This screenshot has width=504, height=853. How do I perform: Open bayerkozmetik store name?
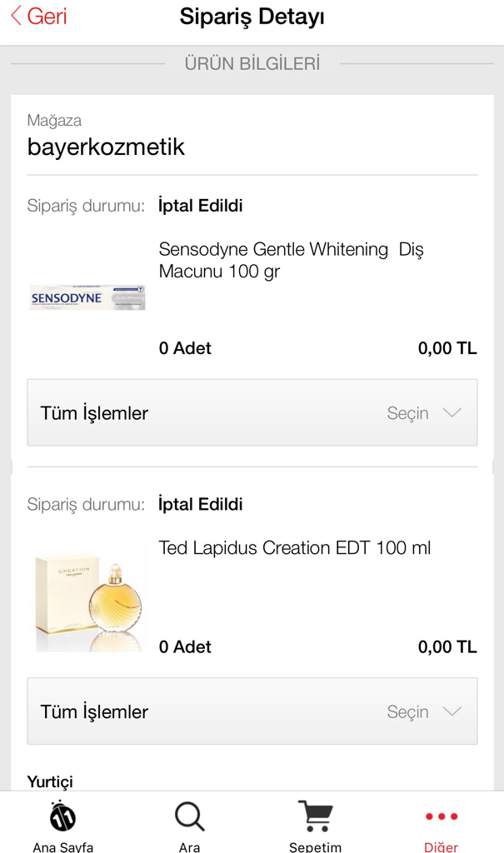106,147
